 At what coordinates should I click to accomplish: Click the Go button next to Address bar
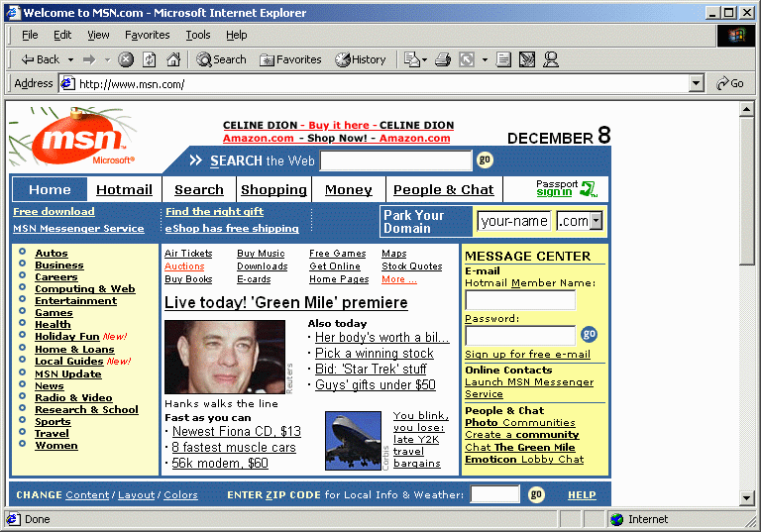[730, 84]
